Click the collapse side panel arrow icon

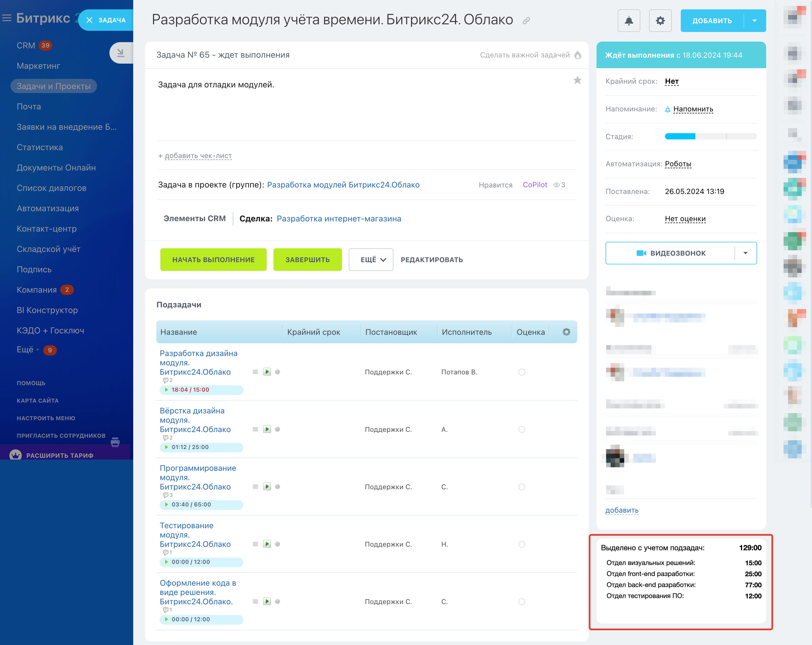tap(120, 53)
